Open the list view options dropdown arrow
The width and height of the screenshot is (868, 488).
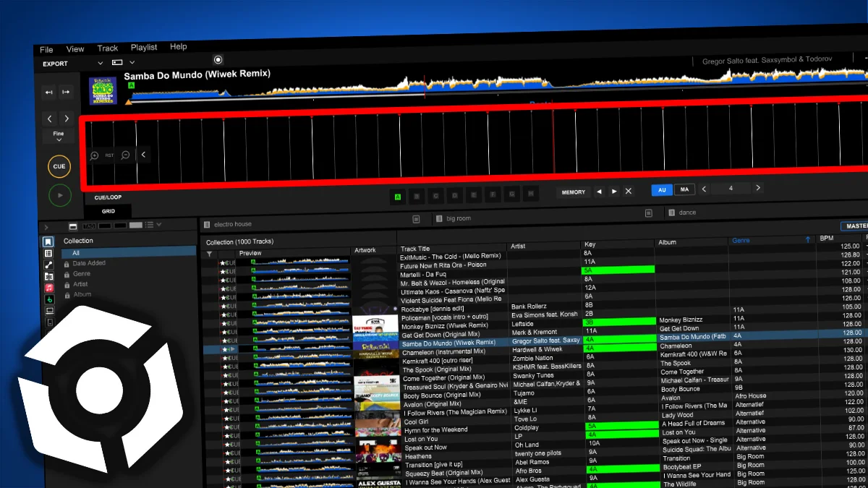(160, 226)
